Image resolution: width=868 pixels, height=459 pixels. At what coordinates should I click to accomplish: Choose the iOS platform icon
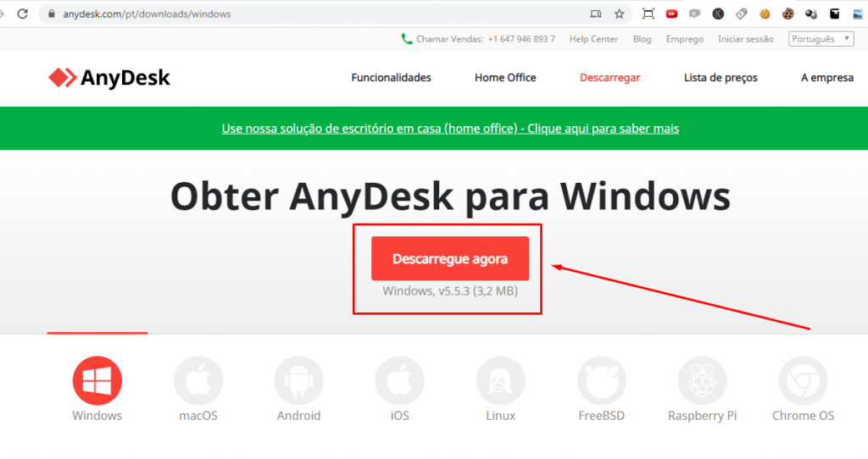coord(400,380)
